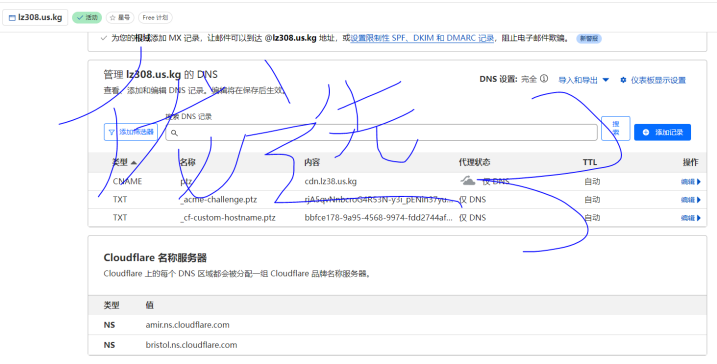This screenshot has height=364, width=717.
Task: Expand edit for _acme-challenge.ptz TXT record
Action: click(690, 200)
